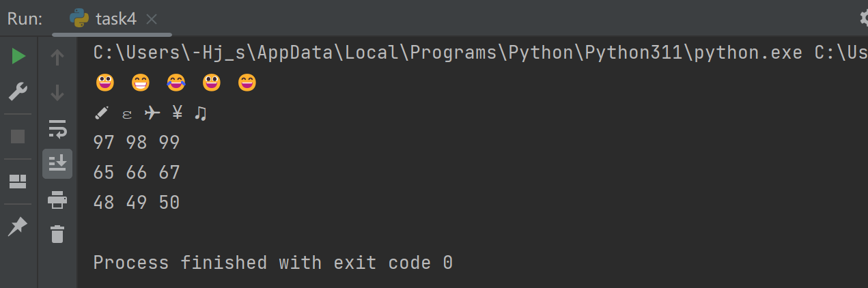Print console output with the printer icon
Screen dimensions: 868x288
57,199
